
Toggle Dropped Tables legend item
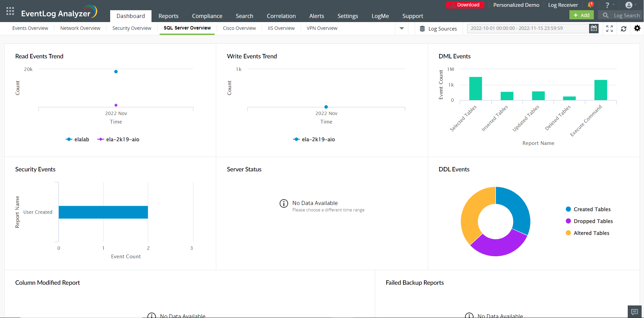click(589, 221)
